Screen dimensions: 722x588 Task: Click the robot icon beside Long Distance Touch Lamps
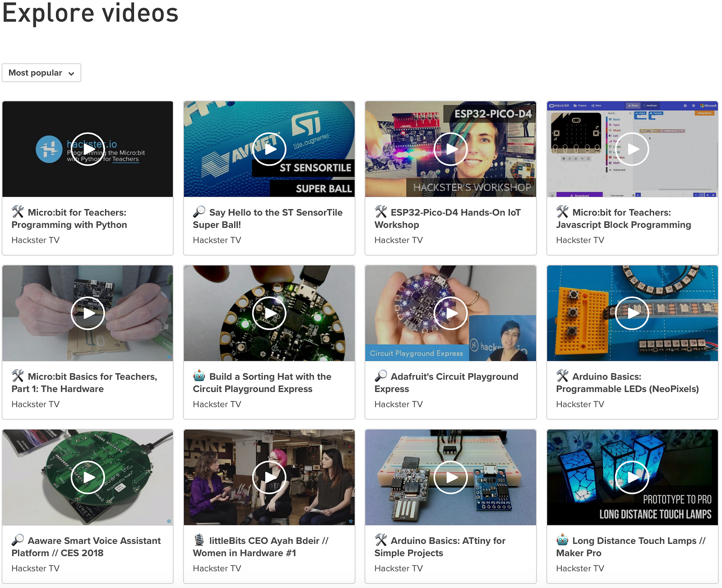click(562, 540)
